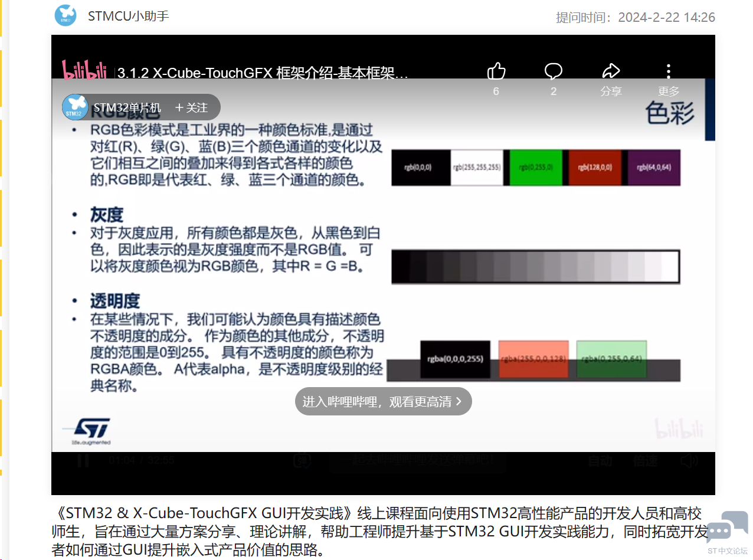Click the 色彩 slide title text

[670, 112]
